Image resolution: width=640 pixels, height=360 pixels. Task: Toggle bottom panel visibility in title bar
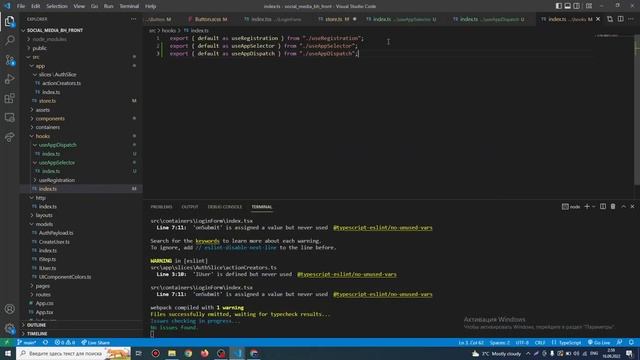click(568, 6)
